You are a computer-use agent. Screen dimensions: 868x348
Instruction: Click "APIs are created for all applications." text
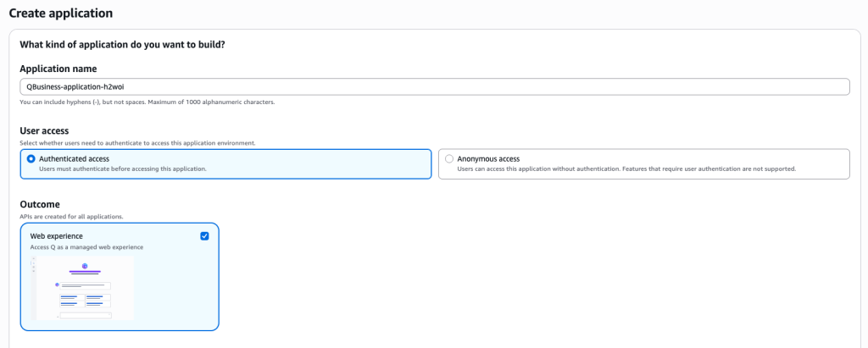point(71,216)
